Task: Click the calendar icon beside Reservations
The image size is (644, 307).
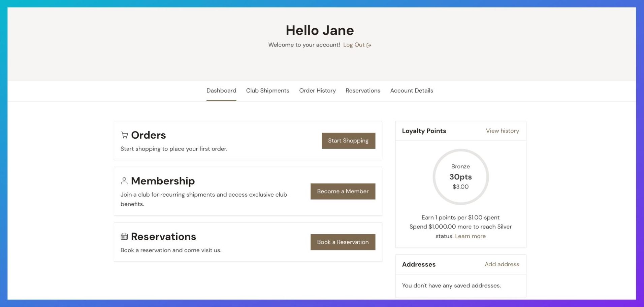Action: [124, 237]
